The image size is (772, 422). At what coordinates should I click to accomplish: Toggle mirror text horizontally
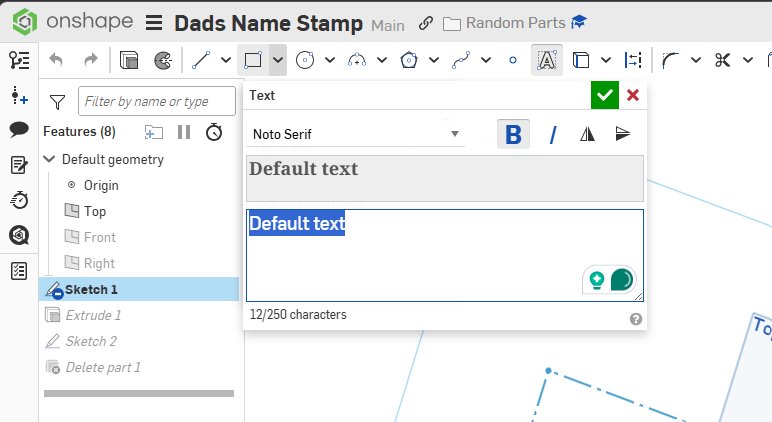(x=587, y=134)
